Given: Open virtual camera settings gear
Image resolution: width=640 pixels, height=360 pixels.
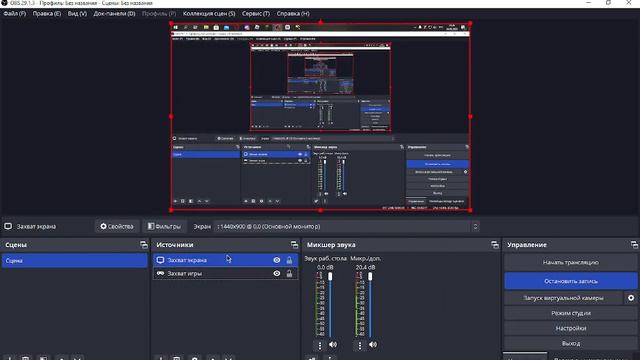Looking at the screenshot, I should click(x=631, y=298).
